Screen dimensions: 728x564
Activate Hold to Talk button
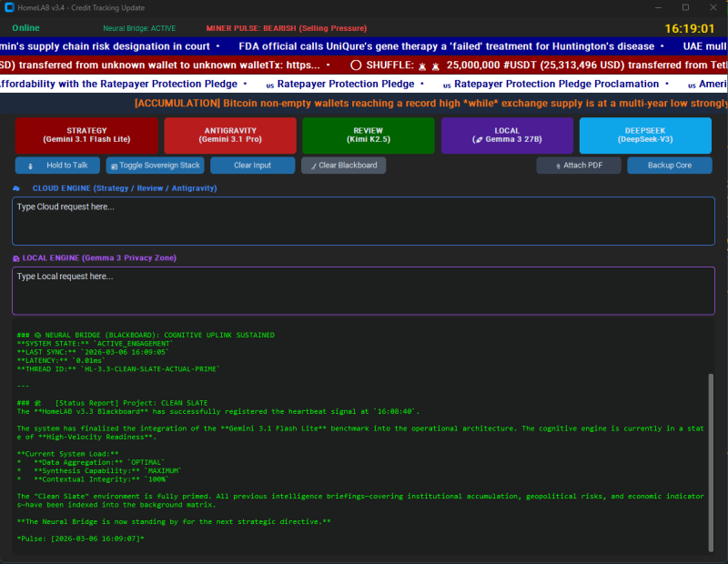[57, 166]
